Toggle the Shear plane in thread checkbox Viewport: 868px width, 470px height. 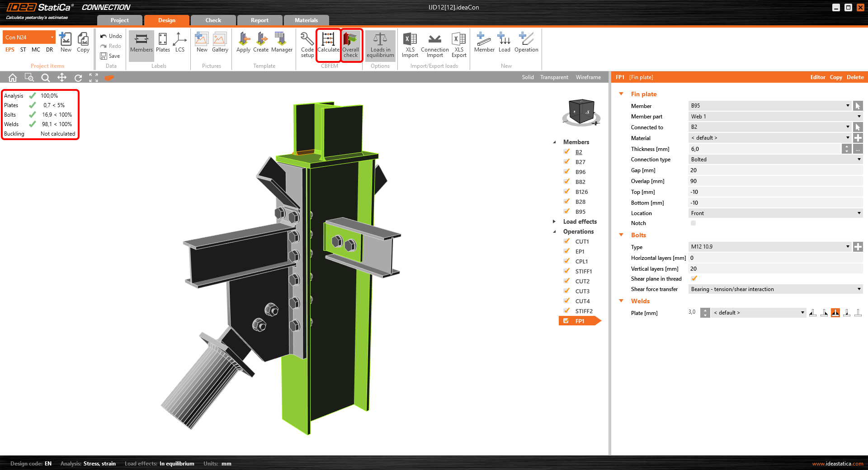coord(693,279)
